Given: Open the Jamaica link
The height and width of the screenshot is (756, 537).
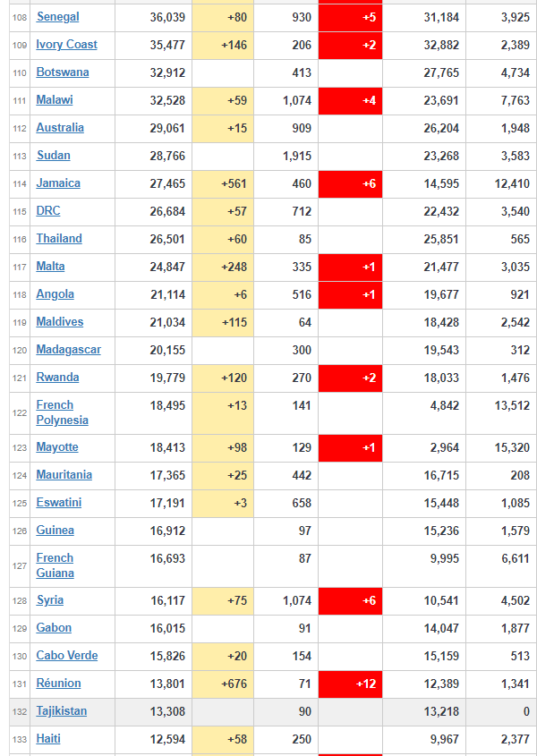Looking at the screenshot, I should click(58, 183).
